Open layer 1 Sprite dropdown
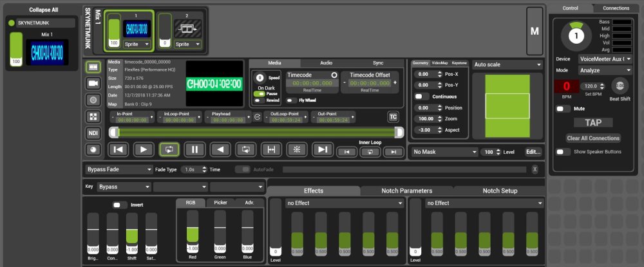Screen dimensions: 644x267 point(137,44)
